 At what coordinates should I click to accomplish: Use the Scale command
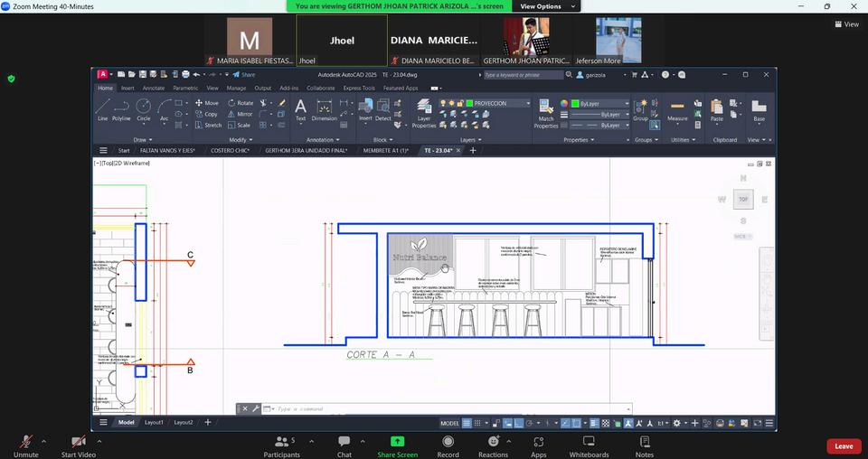[239, 125]
